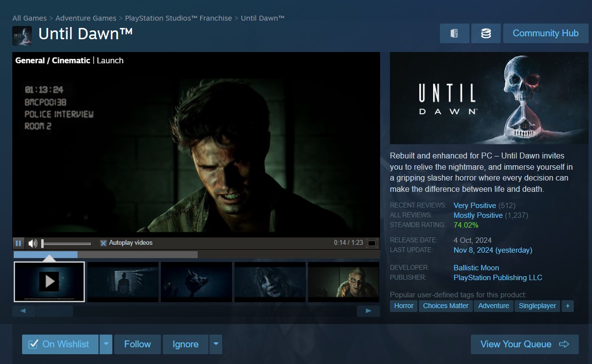Click the small Until Dawn game icon
The height and width of the screenshot is (364, 592).
(22, 35)
